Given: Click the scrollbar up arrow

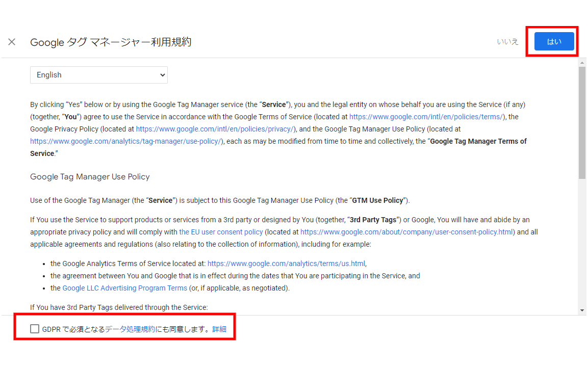Looking at the screenshot, I should pos(582,62).
